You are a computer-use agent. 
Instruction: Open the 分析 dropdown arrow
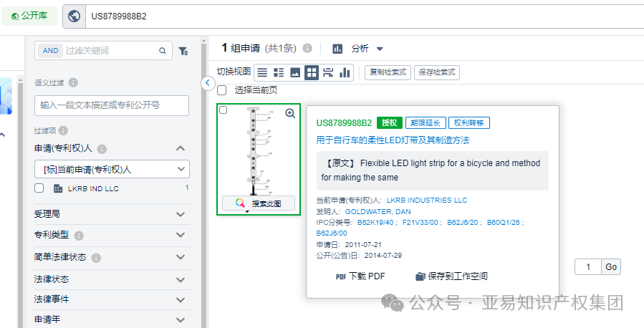[x=380, y=49]
